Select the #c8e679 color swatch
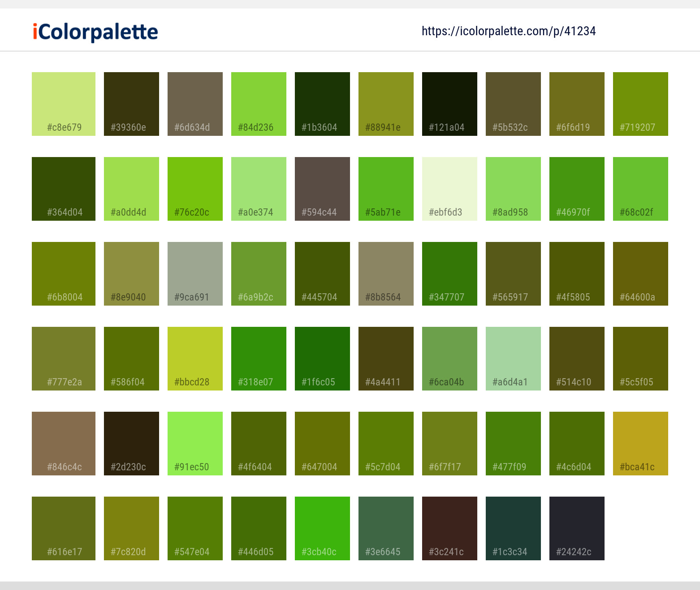The image size is (700, 590). point(64,104)
